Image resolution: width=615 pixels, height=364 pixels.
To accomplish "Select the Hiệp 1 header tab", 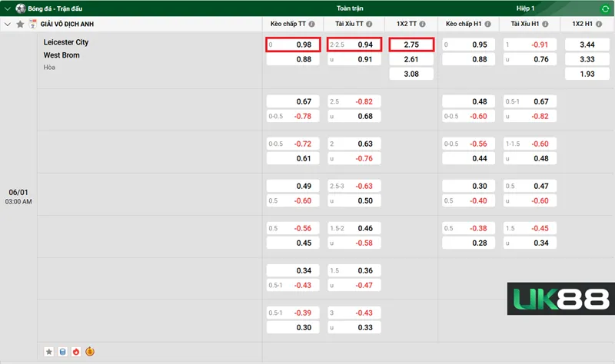I will click(x=526, y=8).
